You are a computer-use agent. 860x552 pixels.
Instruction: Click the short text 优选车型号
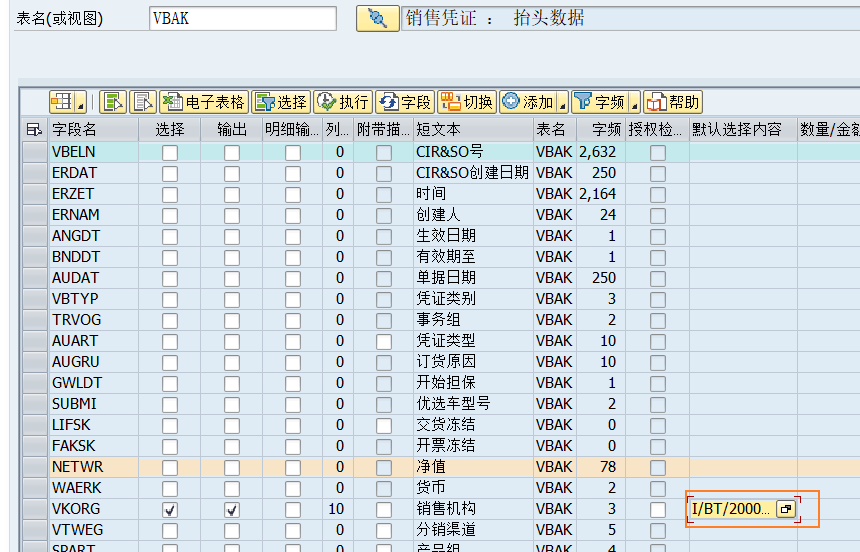453,404
